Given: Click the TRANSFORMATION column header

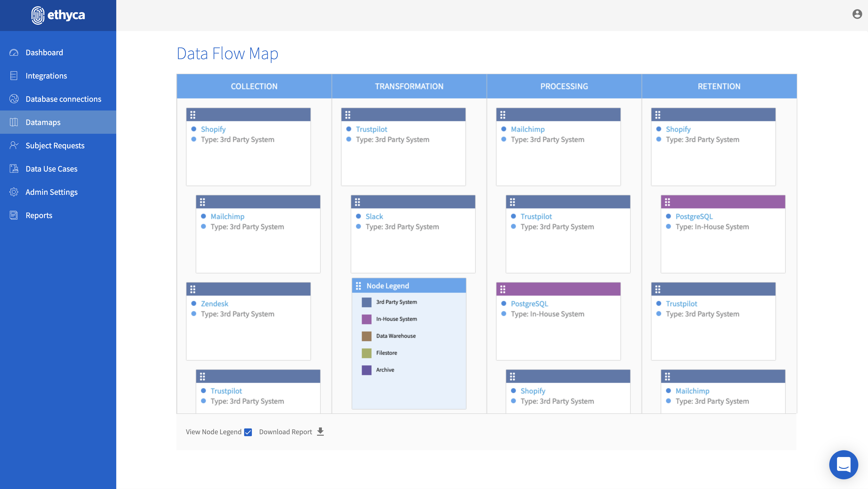Looking at the screenshot, I should pyautogui.click(x=409, y=86).
